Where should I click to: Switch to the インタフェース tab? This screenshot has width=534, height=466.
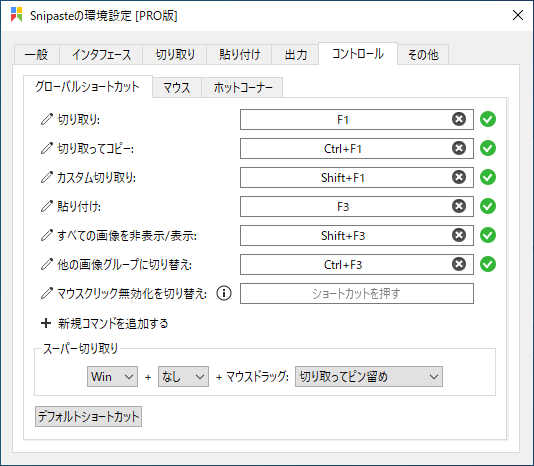101,55
